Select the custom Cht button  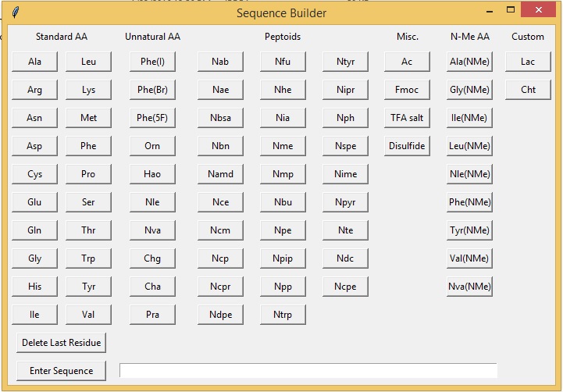[x=528, y=90]
